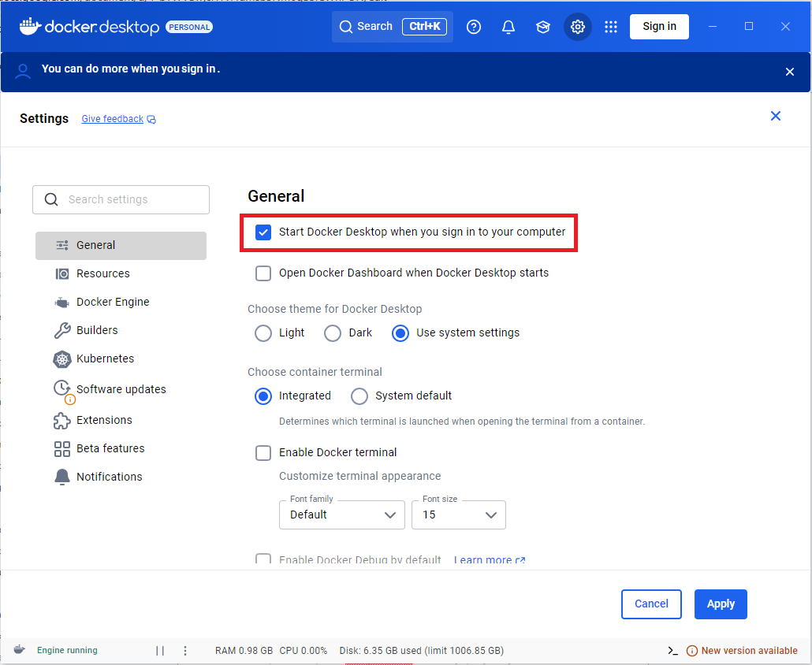Choose System default container terminal
The height and width of the screenshot is (665, 812).
359,396
